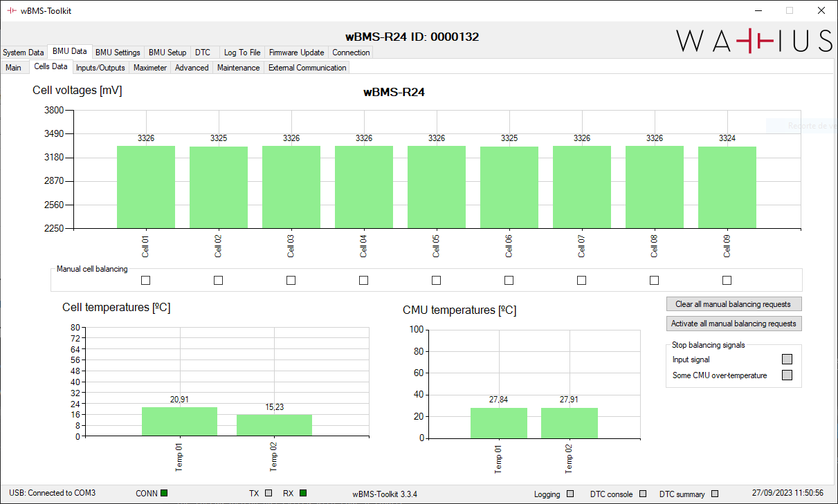Click the Temp 02 cell temperature bar

point(274,424)
